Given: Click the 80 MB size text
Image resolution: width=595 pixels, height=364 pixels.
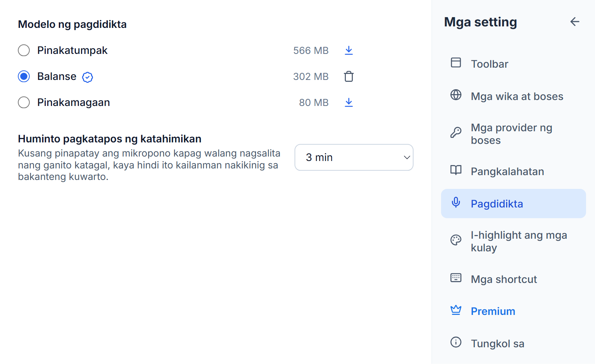Looking at the screenshot, I should (314, 103).
